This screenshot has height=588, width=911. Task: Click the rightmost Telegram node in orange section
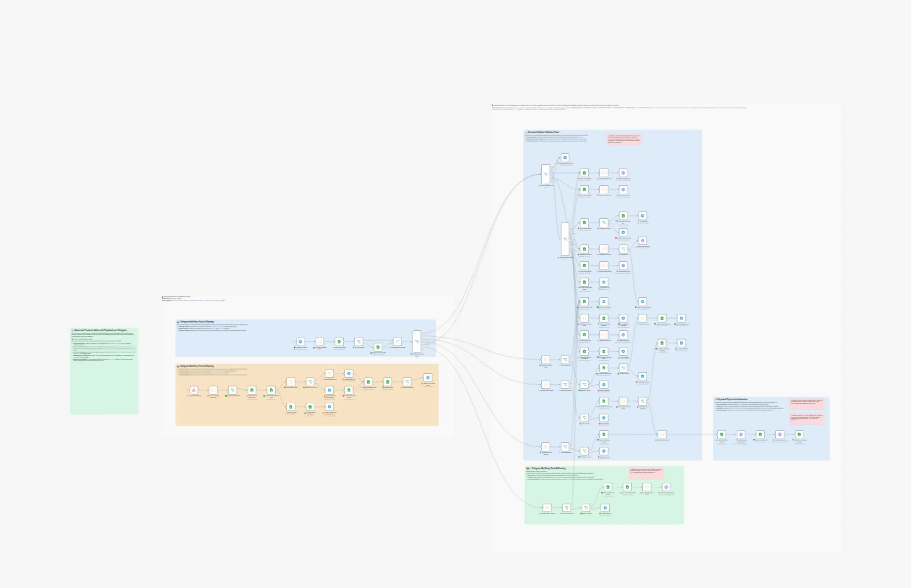point(428,377)
